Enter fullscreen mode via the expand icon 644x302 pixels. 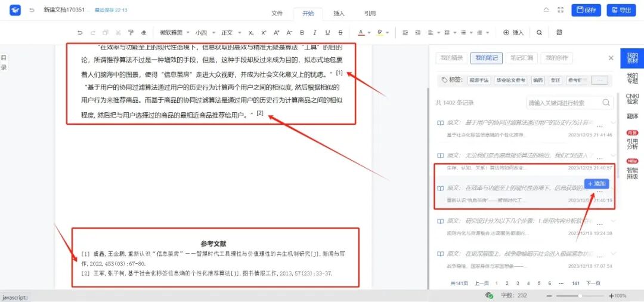pos(561,10)
